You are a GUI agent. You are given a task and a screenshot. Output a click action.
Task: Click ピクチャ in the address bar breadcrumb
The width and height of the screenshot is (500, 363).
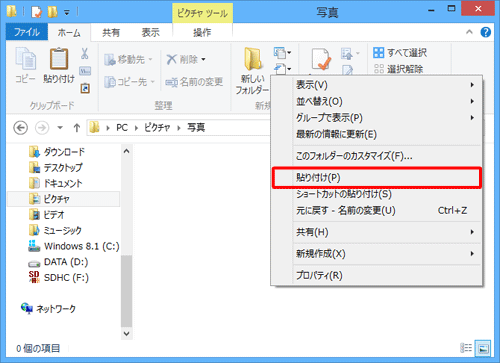(157, 128)
